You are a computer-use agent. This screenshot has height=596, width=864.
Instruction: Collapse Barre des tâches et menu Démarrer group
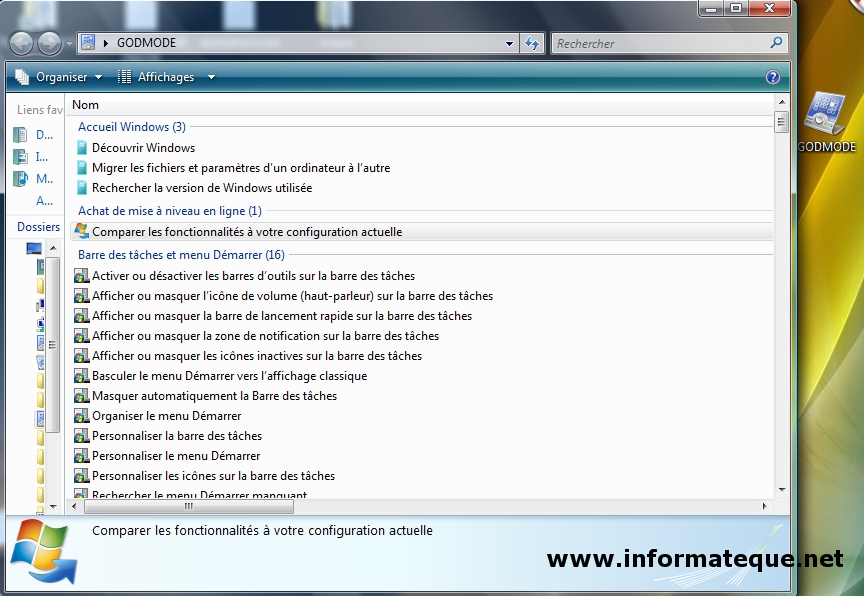[181, 254]
